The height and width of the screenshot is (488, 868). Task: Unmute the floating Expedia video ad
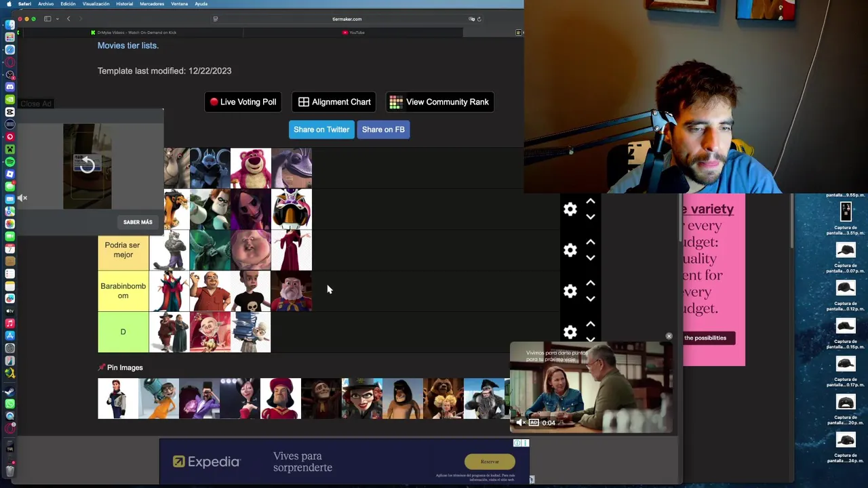pos(520,422)
